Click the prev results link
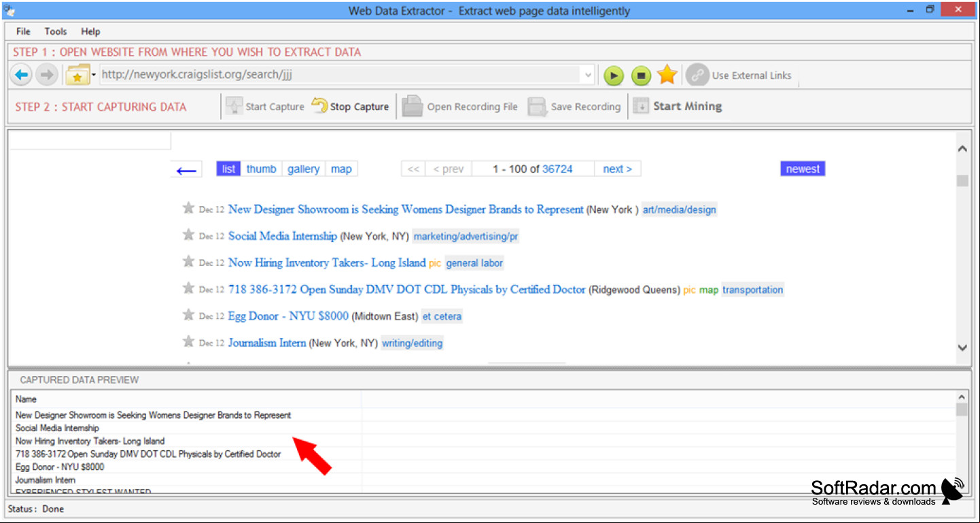Image resolution: width=980 pixels, height=523 pixels. point(449,169)
